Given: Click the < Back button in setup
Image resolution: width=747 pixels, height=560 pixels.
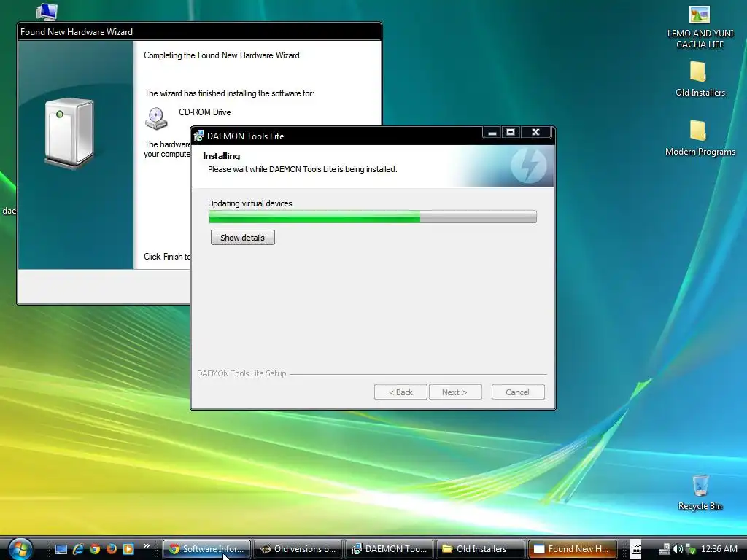Looking at the screenshot, I should [400, 392].
